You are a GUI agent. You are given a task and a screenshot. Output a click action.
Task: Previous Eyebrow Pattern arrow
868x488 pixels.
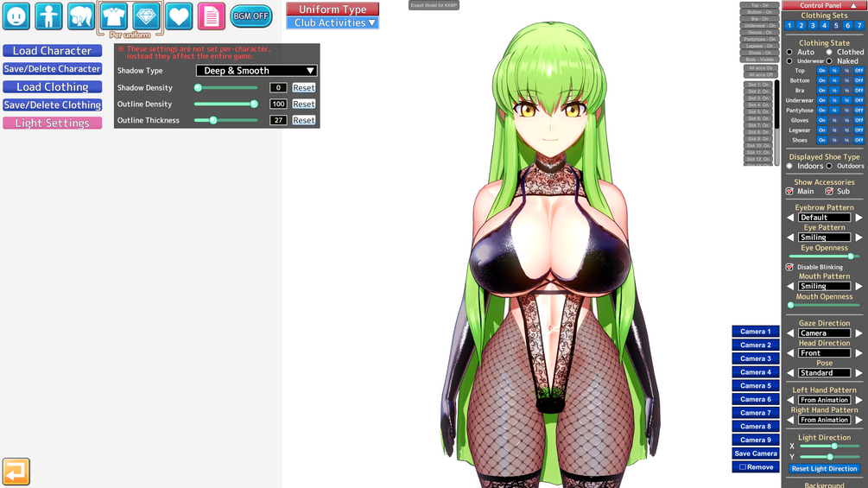click(790, 218)
